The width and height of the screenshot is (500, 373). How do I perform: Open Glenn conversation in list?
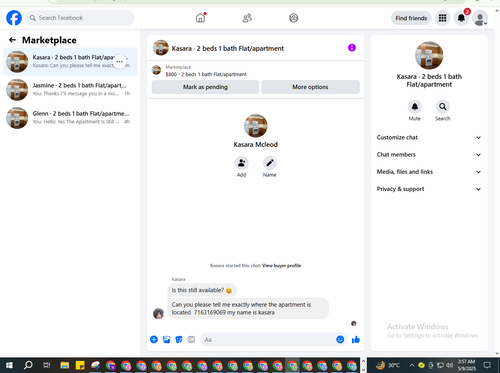70,118
